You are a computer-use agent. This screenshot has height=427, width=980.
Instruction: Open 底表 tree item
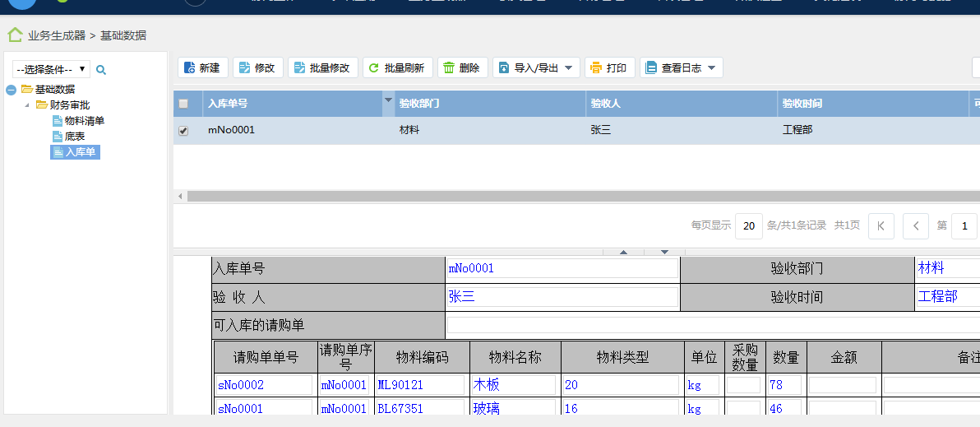(74, 137)
